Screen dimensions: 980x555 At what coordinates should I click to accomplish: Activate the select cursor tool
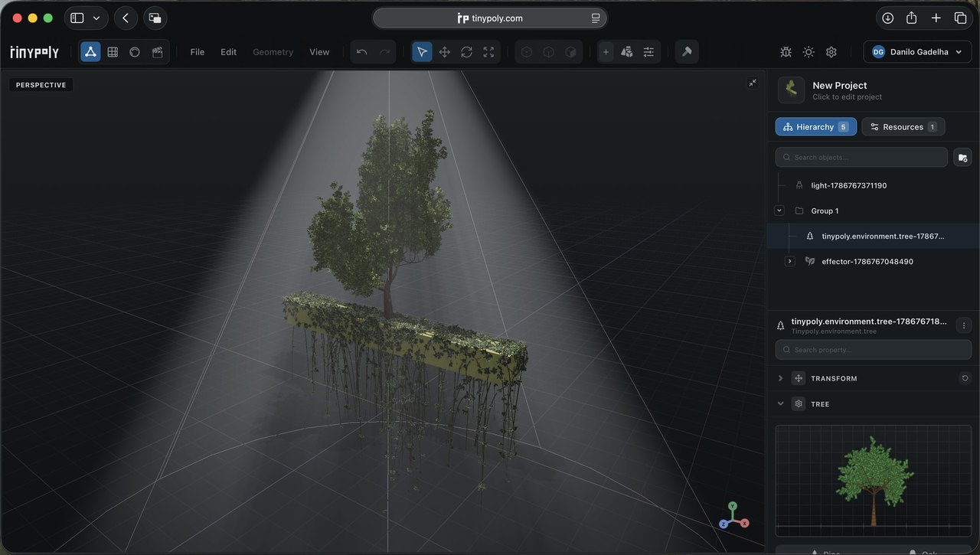tap(422, 52)
